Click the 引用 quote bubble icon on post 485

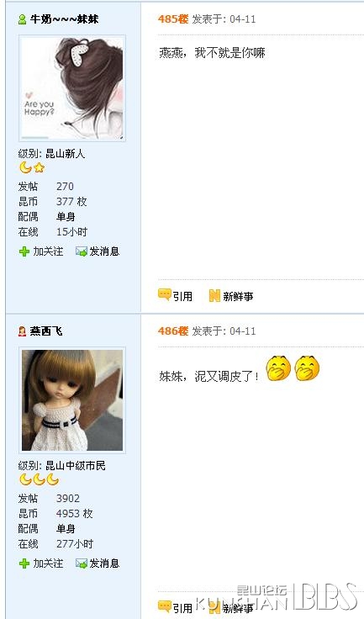[164, 295]
